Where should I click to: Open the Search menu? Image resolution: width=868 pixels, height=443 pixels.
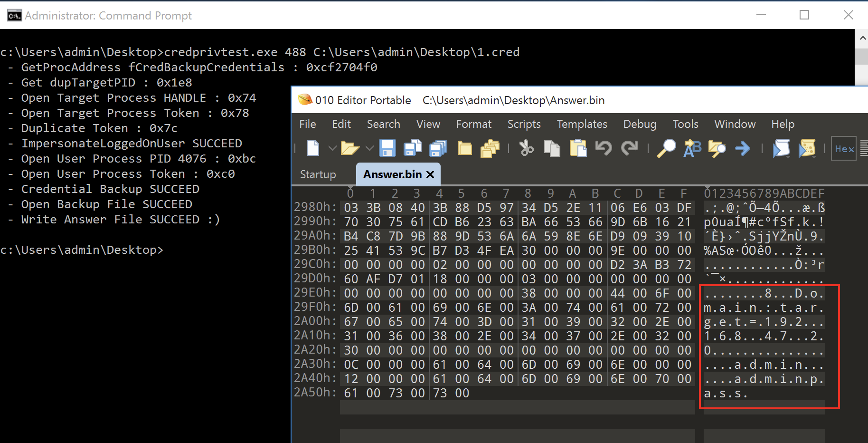pyautogui.click(x=384, y=124)
